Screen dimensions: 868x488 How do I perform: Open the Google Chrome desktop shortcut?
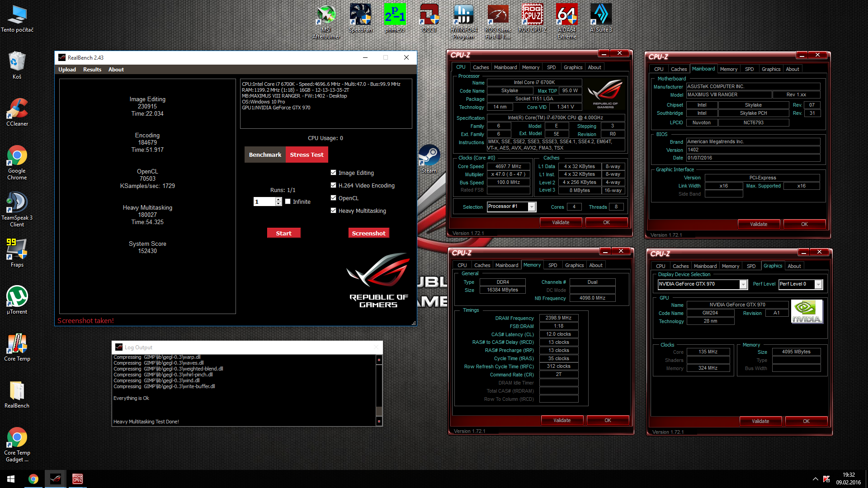point(17,163)
